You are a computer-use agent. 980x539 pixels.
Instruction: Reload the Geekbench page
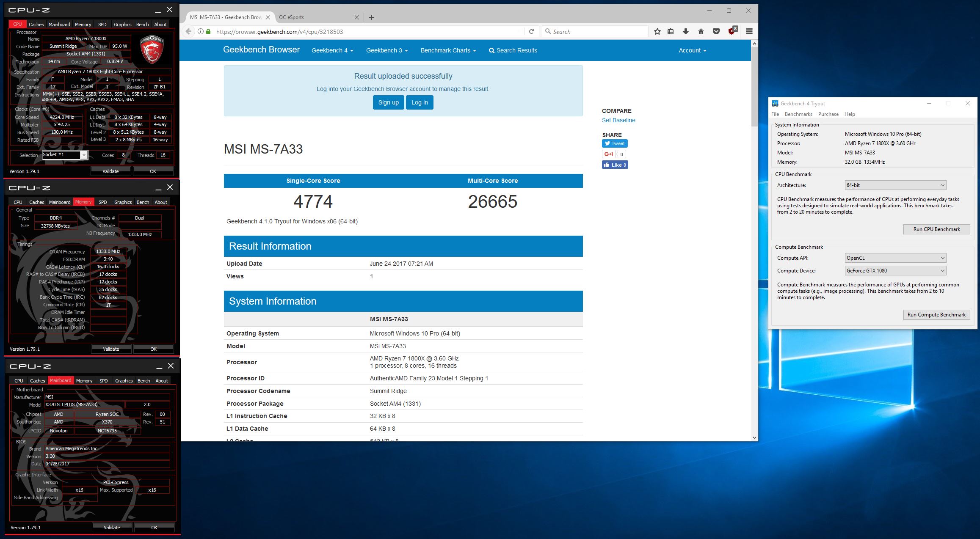[x=531, y=31]
